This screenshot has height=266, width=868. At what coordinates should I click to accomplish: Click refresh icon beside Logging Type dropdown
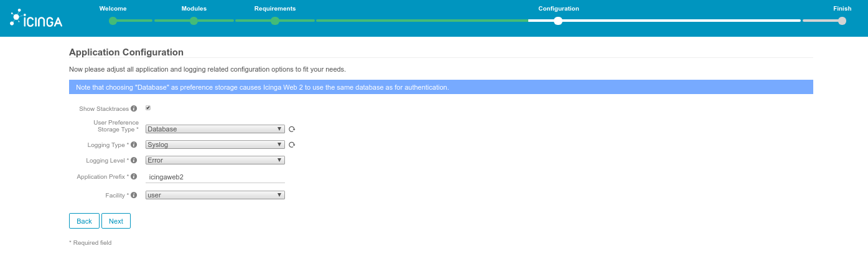coord(291,145)
